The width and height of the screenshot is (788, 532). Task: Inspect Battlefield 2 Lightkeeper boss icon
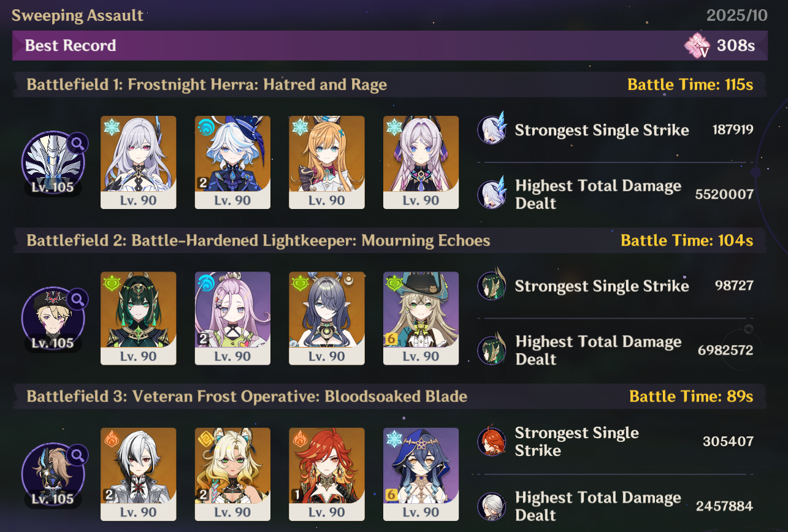click(53, 319)
